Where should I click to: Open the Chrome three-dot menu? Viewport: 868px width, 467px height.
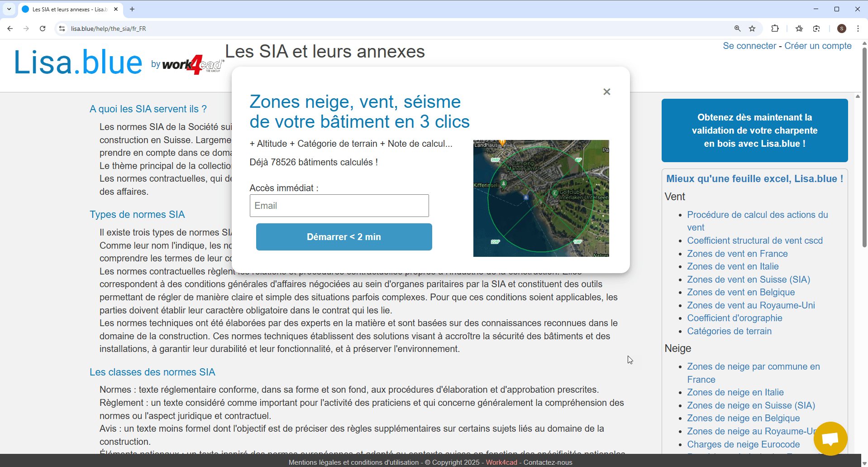858,29
